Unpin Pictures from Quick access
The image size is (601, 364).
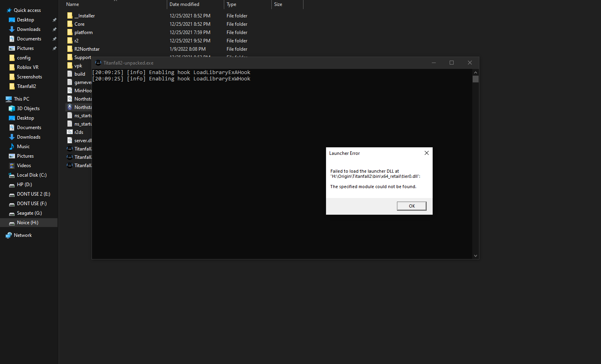click(x=54, y=48)
